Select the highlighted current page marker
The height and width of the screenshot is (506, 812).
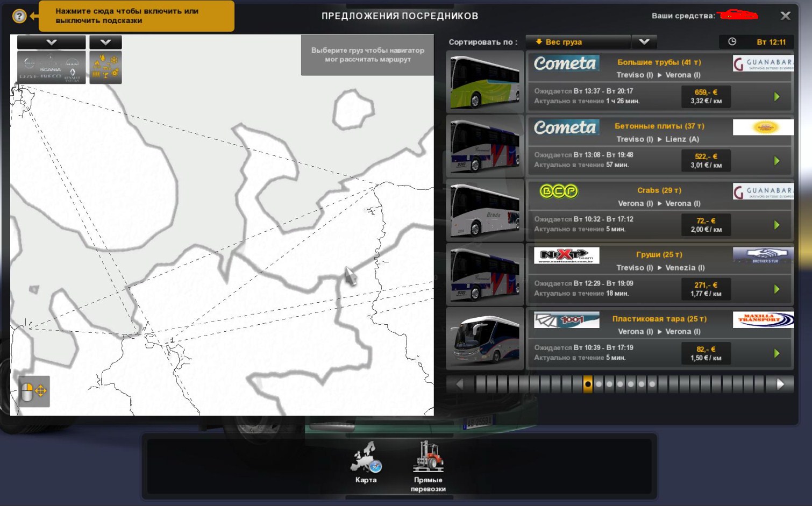[588, 384]
